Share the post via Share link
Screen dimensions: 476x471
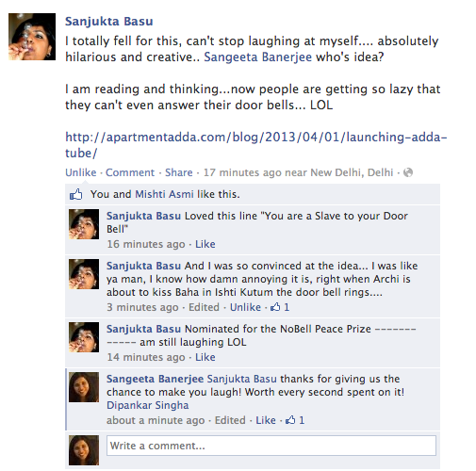179,172
